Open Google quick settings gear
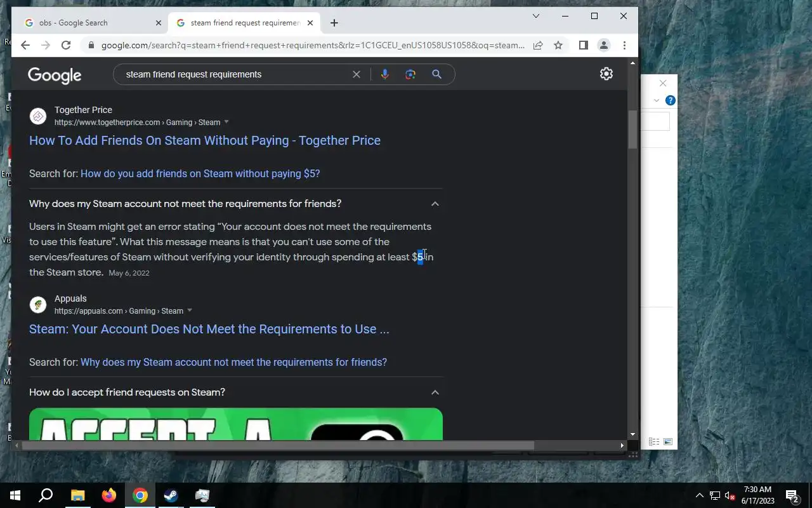 click(x=606, y=74)
